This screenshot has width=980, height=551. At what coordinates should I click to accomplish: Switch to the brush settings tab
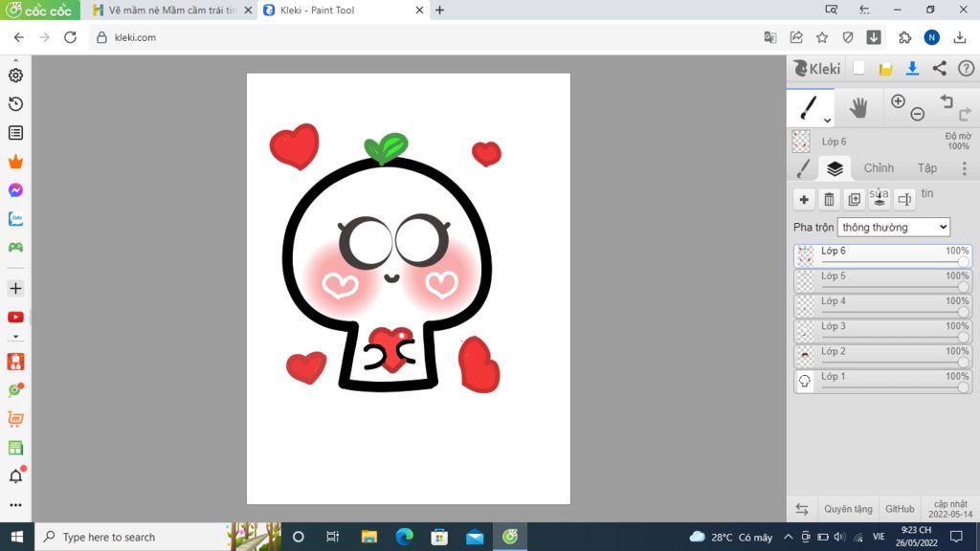[804, 168]
